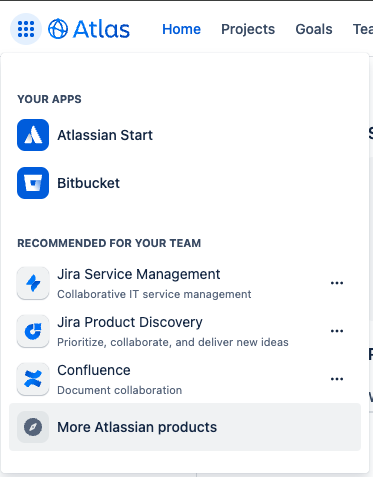373x477 pixels.
Task: Open Atlassian Start app icon
Action: 33,135
